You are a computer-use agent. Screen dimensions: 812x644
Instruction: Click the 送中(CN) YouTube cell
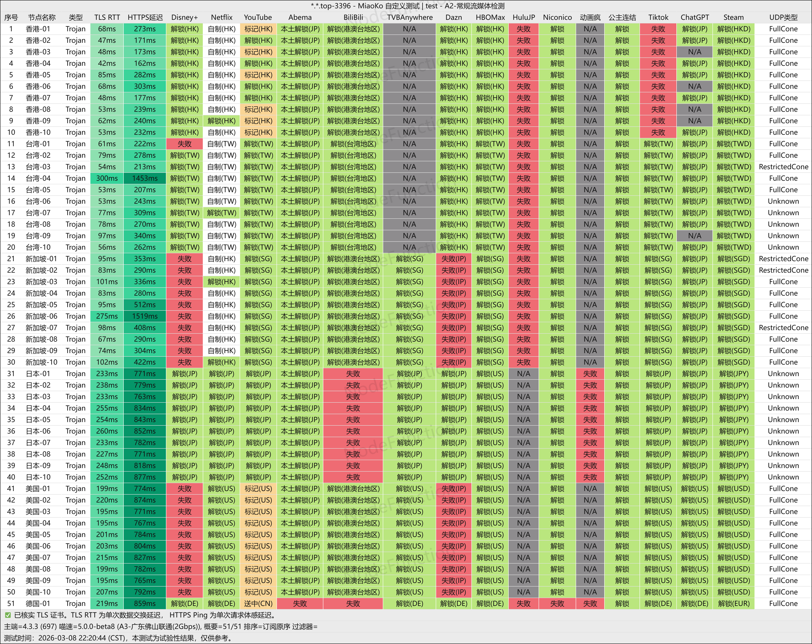click(x=258, y=603)
